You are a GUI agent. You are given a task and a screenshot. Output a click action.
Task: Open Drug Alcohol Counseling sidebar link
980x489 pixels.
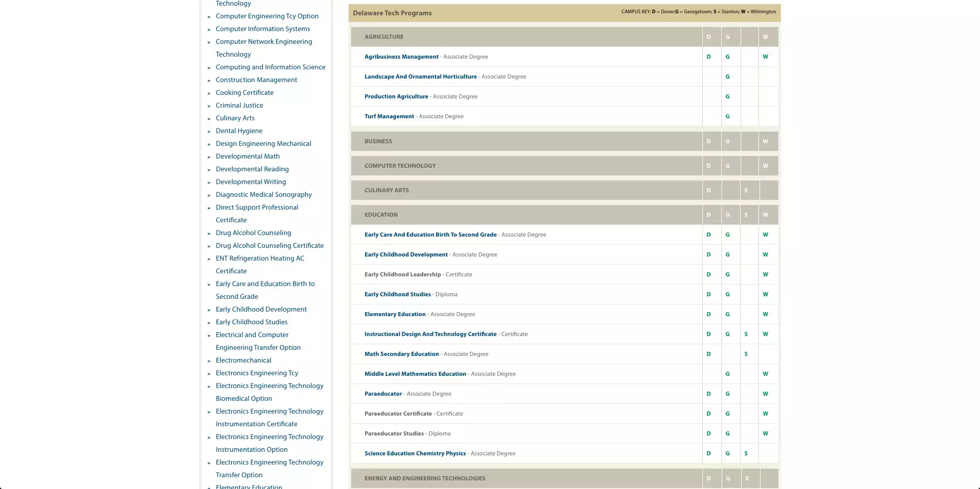click(x=253, y=233)
